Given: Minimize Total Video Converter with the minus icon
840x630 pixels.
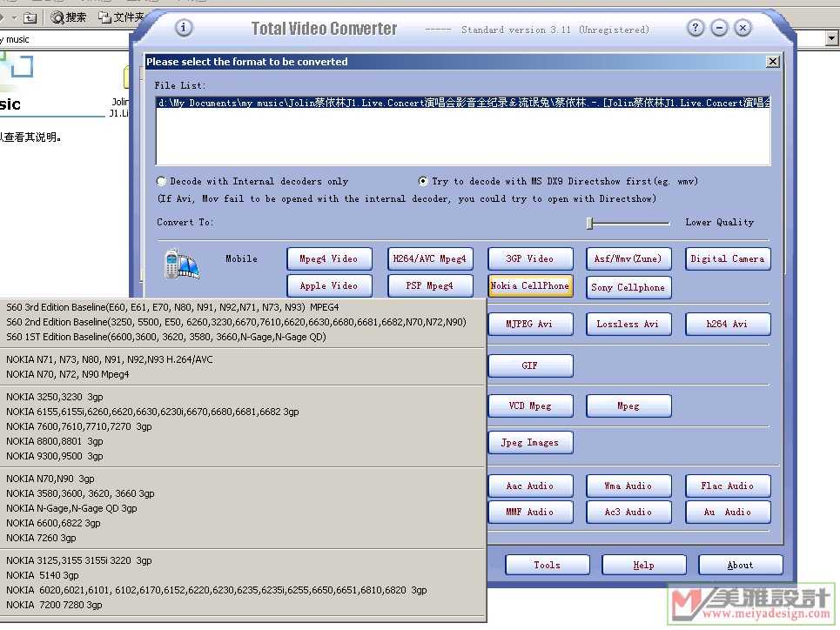Looking at the screenshot, I should [720, 28].
